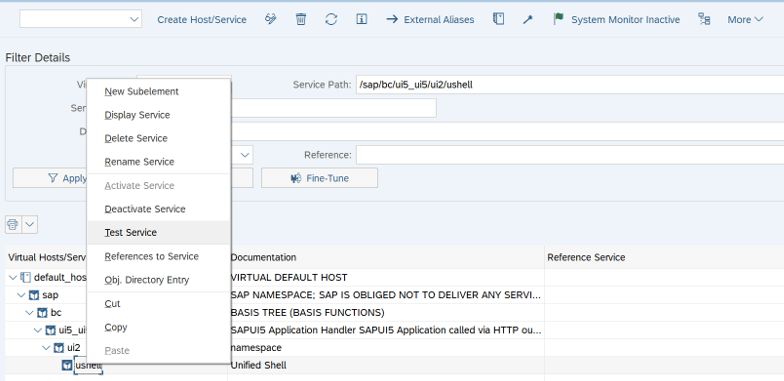This screenshot has height=381, width=784.
Task: Open the dropdown arrow beside the print icon
Action: 30,224
